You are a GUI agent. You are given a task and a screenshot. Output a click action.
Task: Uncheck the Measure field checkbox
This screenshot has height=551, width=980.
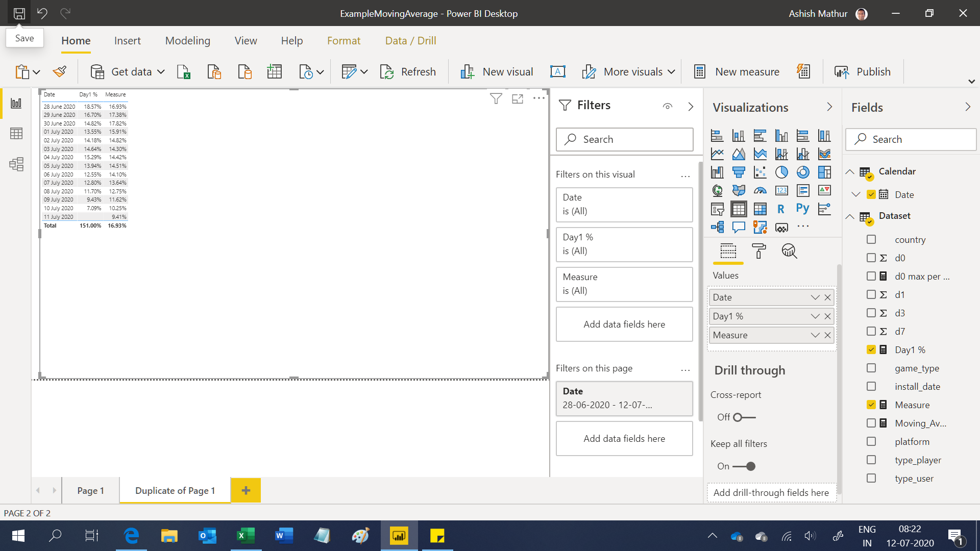(871, 405)
